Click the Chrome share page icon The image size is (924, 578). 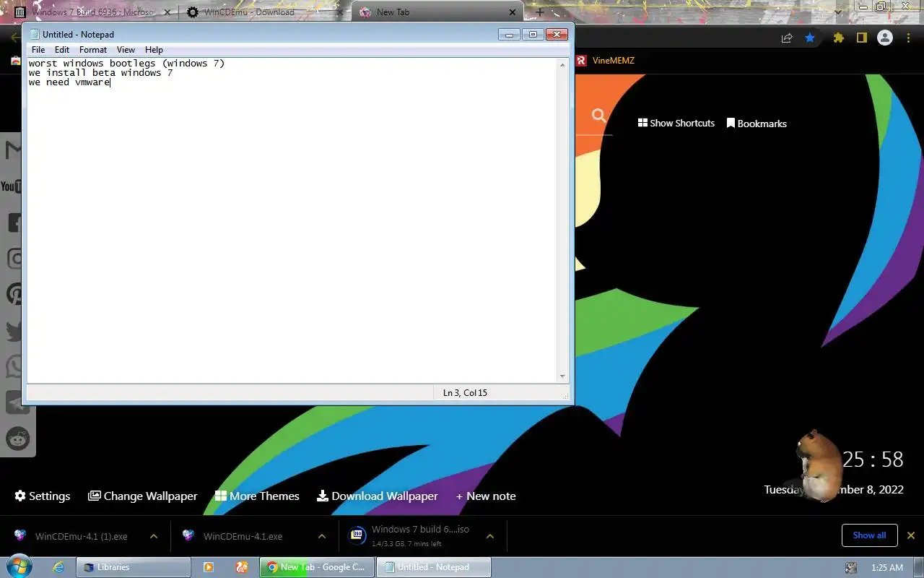787,38
